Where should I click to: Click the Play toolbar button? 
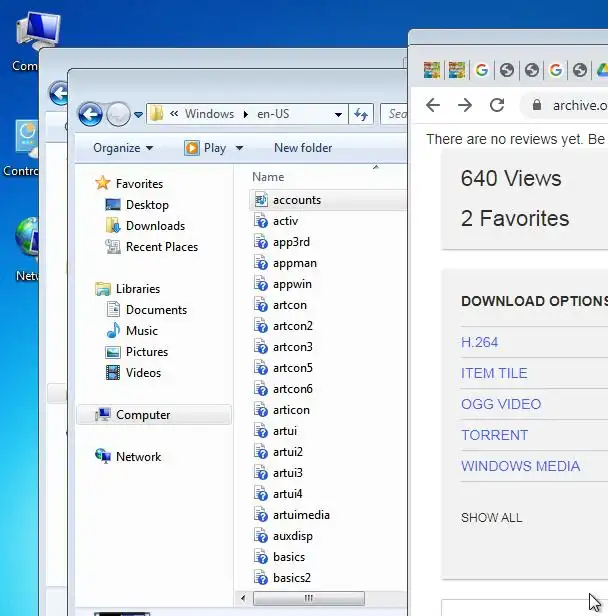[205, 148]
